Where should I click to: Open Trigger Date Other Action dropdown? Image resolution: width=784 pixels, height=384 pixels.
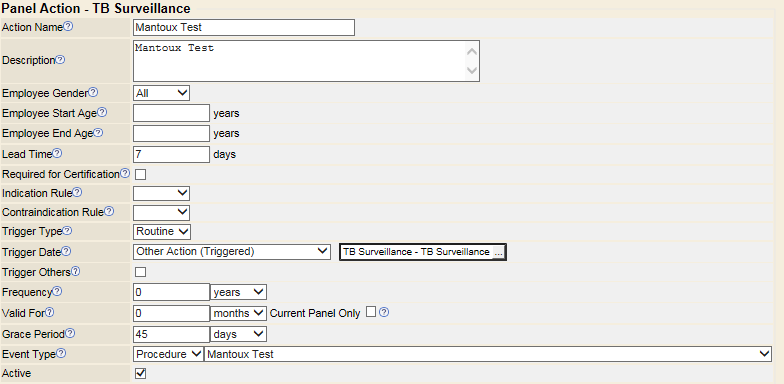coord(232,252)
